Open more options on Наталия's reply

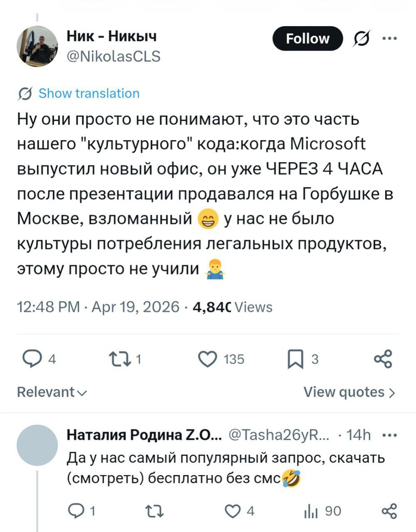click(x=390, y=435)
